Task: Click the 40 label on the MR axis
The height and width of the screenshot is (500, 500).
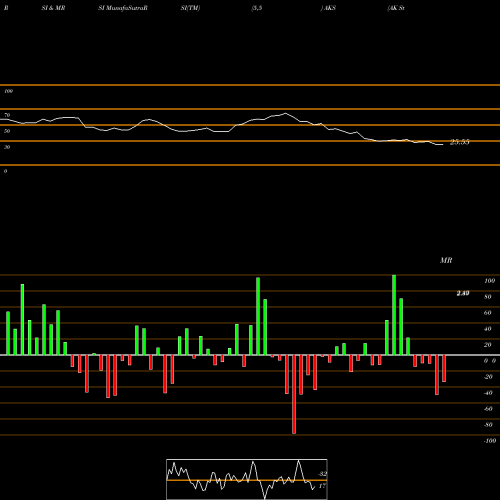Action: pos(488,329)
